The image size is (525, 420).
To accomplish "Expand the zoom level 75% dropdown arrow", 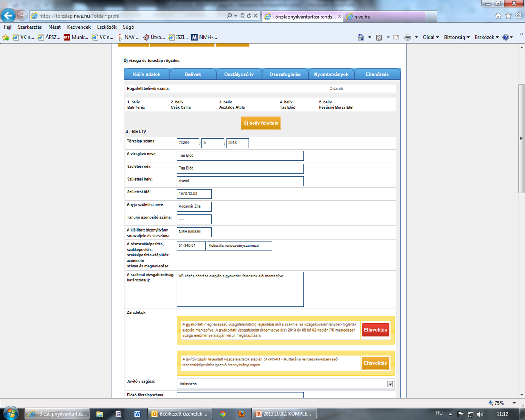I will tap(514, 403).
